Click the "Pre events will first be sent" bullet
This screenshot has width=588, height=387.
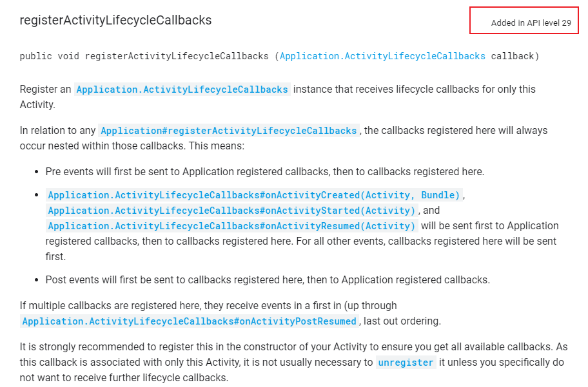[265, 171]
